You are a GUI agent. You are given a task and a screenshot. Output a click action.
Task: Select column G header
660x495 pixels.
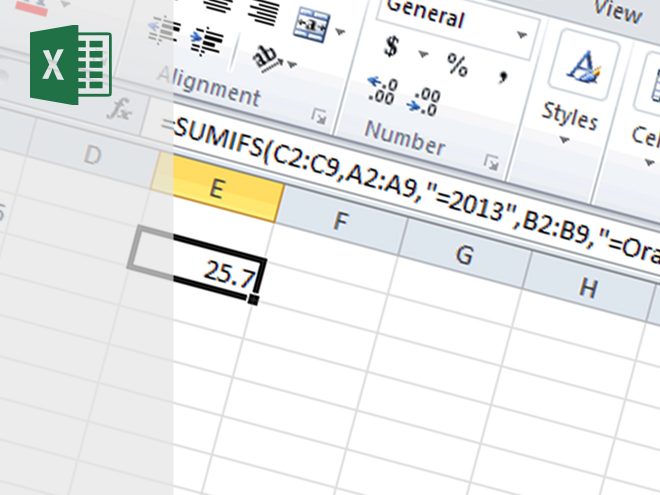click(463, 255)
